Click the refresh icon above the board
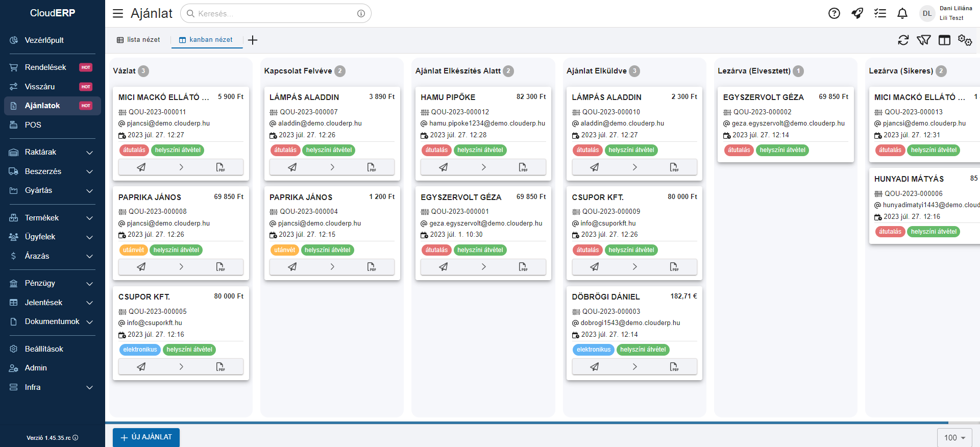 903,40
